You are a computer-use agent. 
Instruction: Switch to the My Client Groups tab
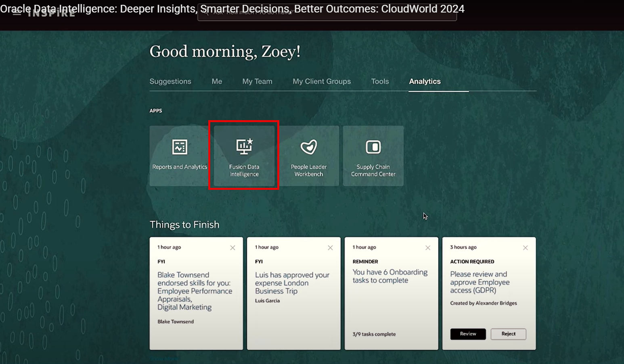(x=322, y=81)
